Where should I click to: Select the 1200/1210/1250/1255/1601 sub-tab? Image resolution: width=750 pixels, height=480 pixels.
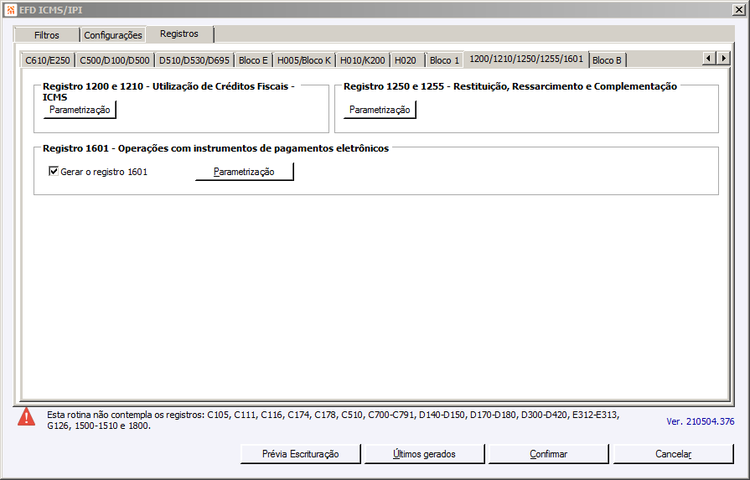coord(526,59)
